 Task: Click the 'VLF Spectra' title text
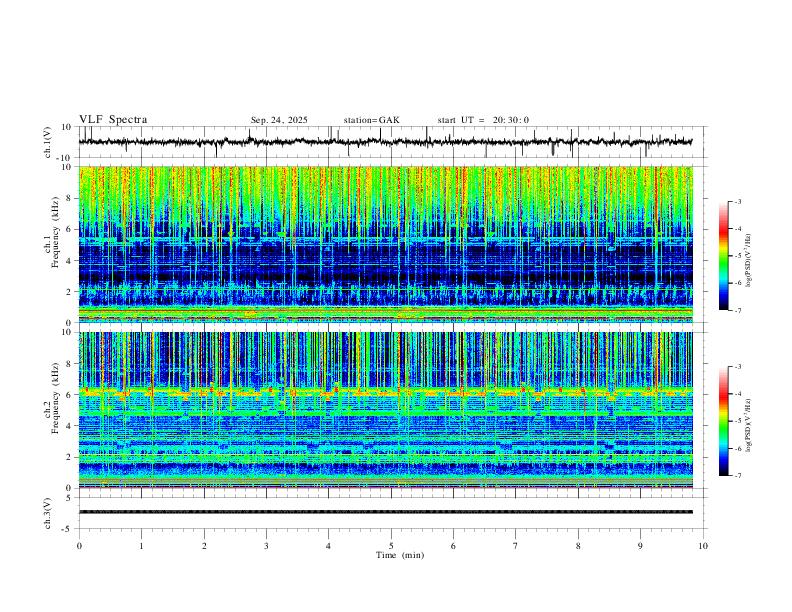click(x=113, y=120)
